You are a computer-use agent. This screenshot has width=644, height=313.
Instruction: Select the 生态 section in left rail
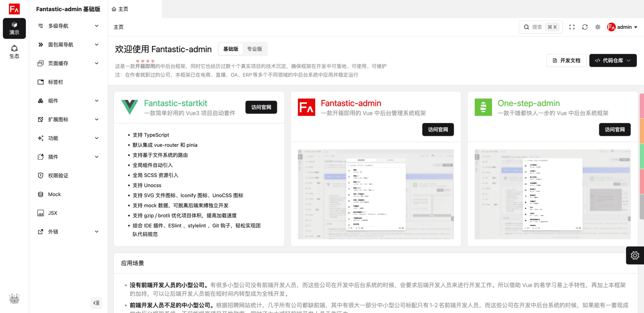tap(14, 51)
